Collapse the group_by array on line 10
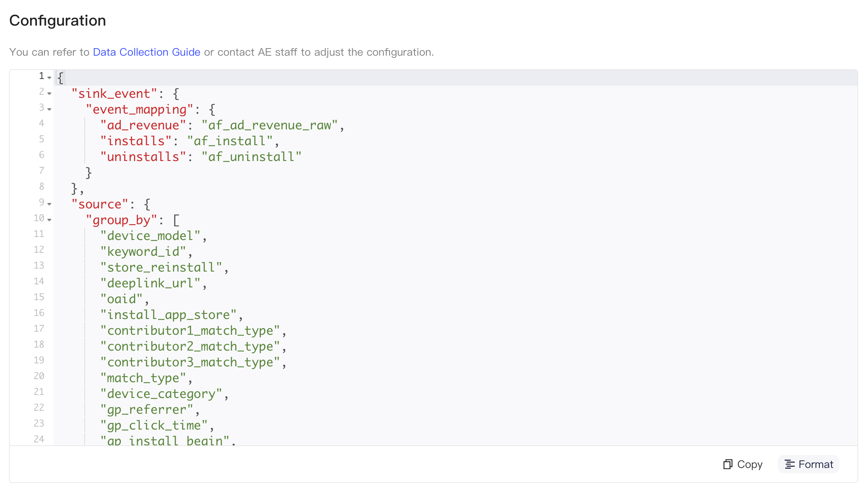The height and width of the screenshot is (492, 868). coord(49,220)
